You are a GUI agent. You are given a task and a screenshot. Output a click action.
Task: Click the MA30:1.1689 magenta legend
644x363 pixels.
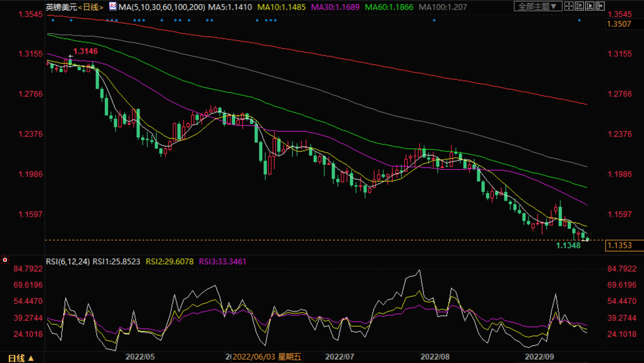click(x=335, y=7)
